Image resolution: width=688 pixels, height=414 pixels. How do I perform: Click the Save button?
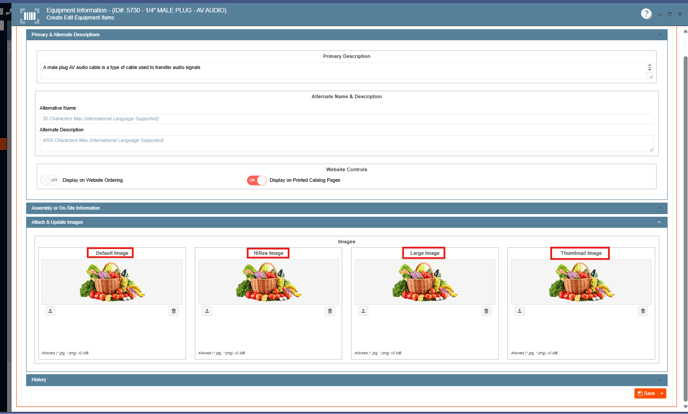(x=646, y=393)
